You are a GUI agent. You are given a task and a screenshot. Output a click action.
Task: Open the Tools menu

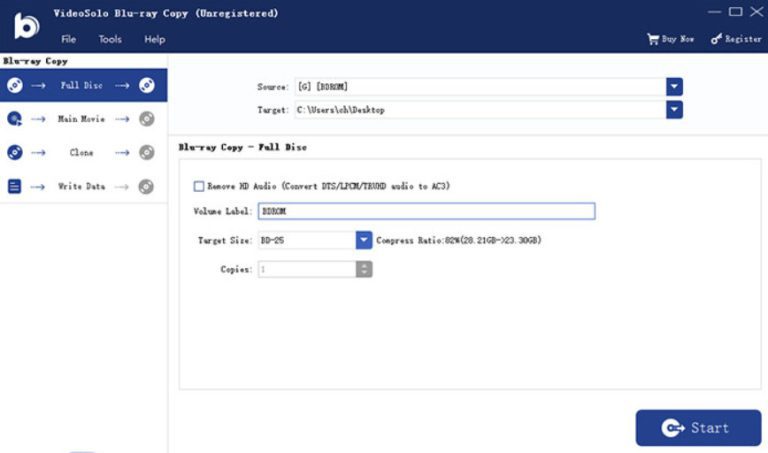pos(110,39)
